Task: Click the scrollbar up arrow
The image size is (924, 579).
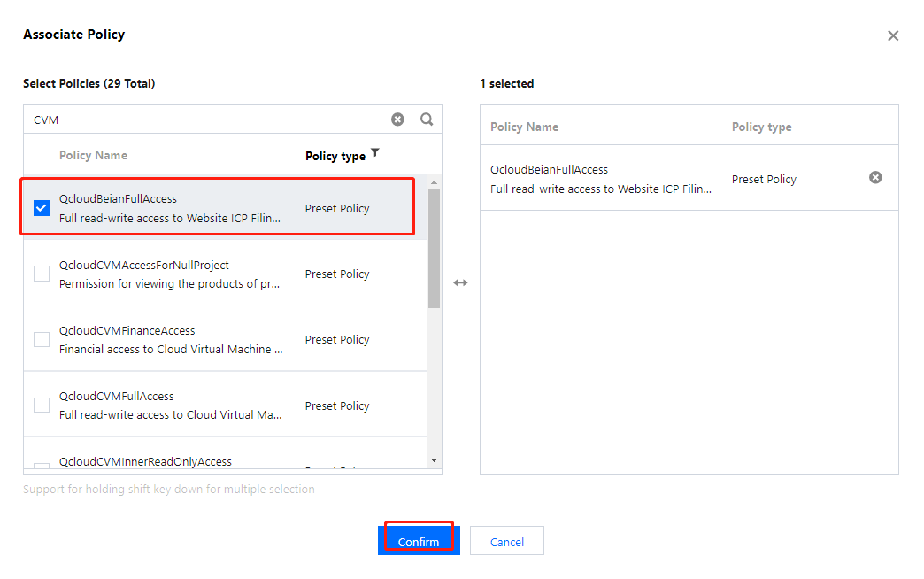Action: click(435, 182)
